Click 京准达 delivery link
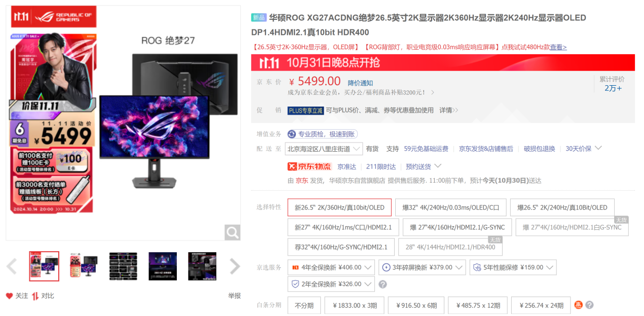The width and height of the screenshot is (644, 316). [347, 166]
